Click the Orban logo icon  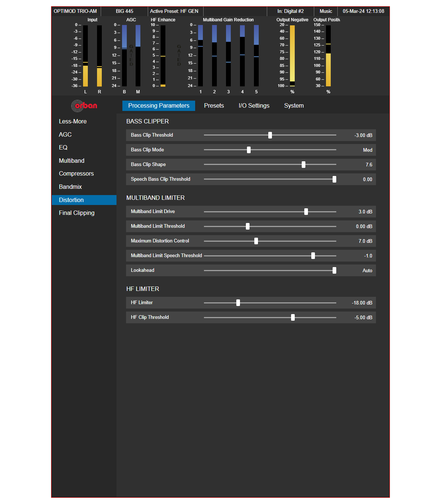(x=84, y=106)
